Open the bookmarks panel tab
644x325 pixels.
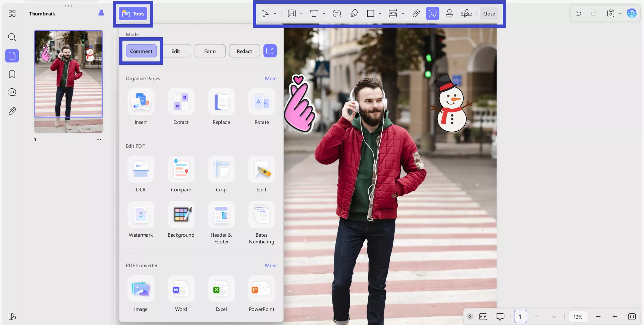(12, 74)
